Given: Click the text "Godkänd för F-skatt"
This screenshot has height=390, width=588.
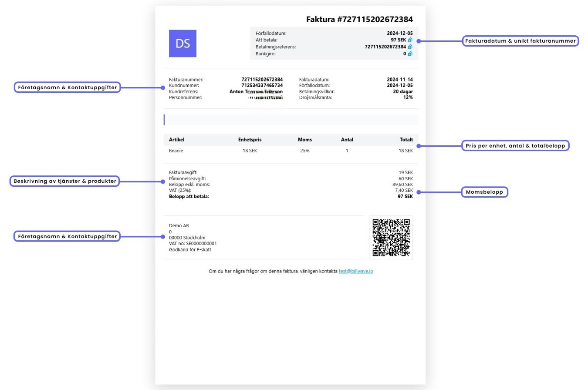Looking at the screenshot, I should tap(190, 249).
